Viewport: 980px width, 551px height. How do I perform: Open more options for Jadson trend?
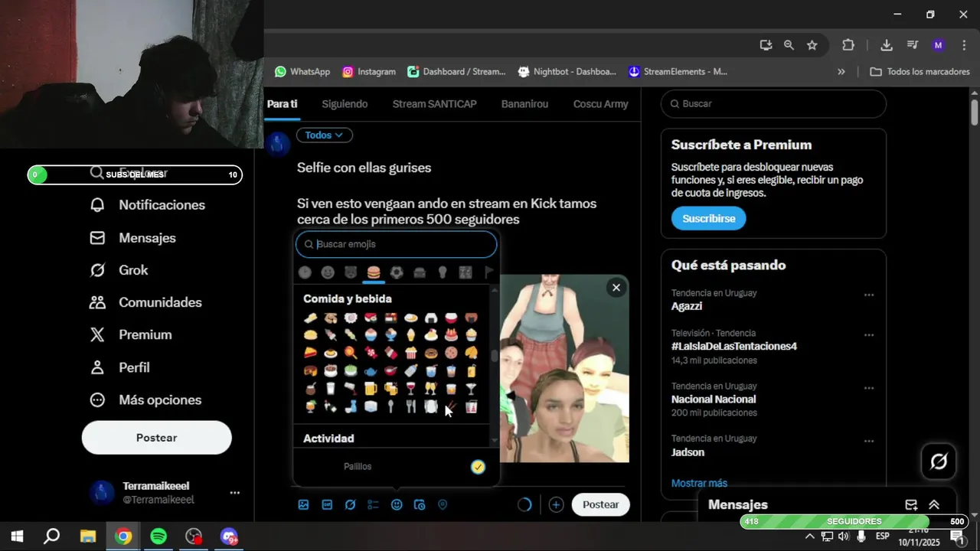869,441
